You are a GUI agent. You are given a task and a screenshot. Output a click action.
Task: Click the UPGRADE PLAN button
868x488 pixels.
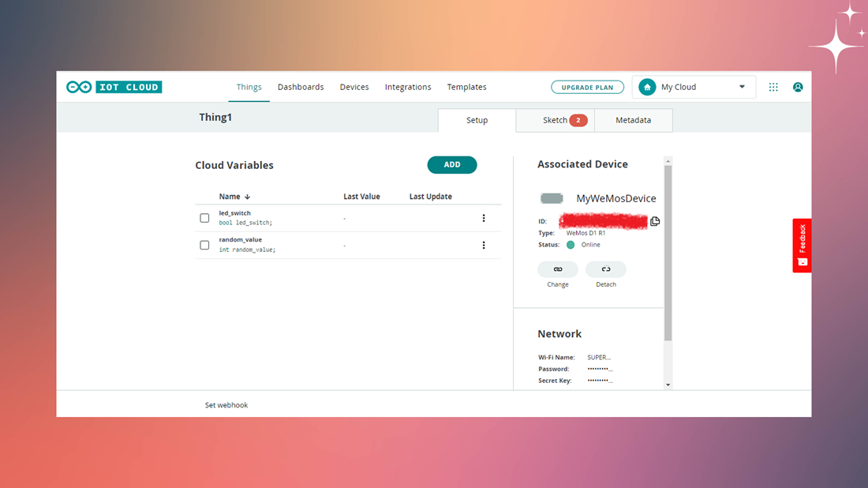(x=587, y=87)
